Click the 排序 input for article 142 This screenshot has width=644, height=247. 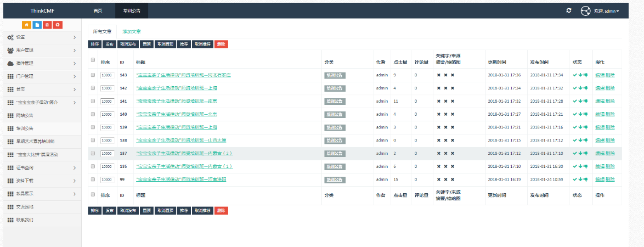click(107, 88)
